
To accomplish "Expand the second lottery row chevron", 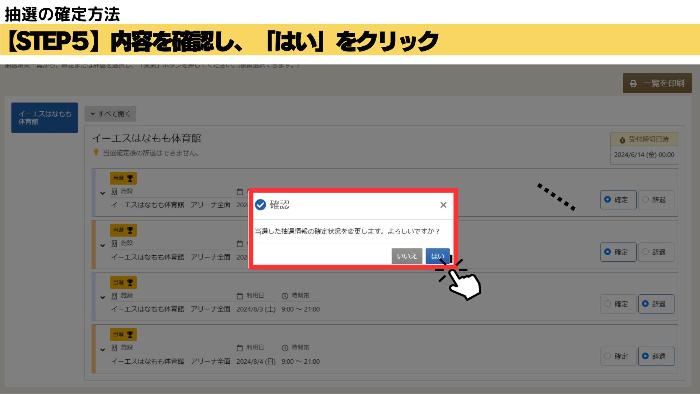I will coord(103,245).
